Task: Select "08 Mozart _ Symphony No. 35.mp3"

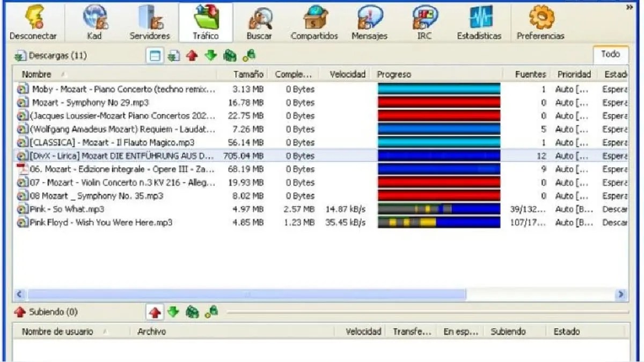Action: (320, 196)
